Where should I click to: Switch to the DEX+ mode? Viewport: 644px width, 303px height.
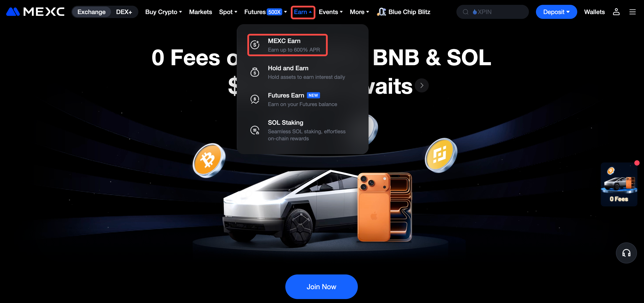pyautogui.click(x=124, y=12)
